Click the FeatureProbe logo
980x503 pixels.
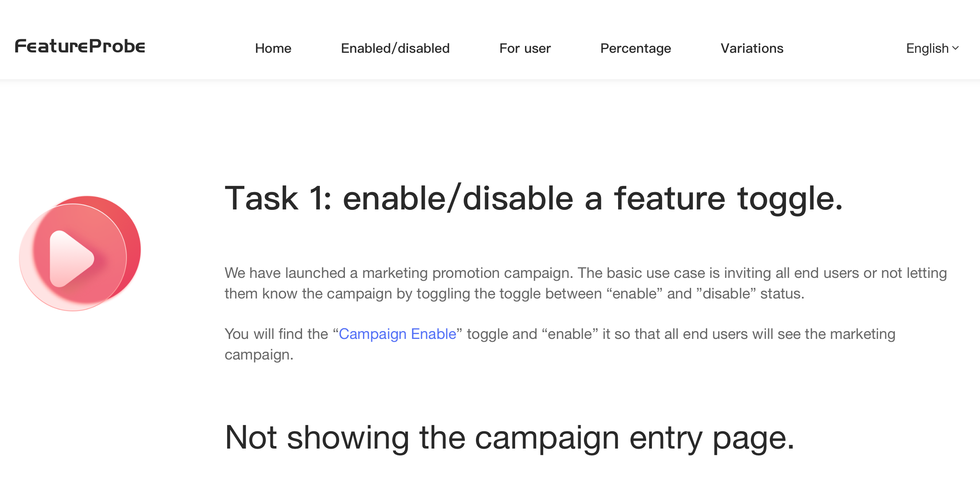[x=80, y=47]
